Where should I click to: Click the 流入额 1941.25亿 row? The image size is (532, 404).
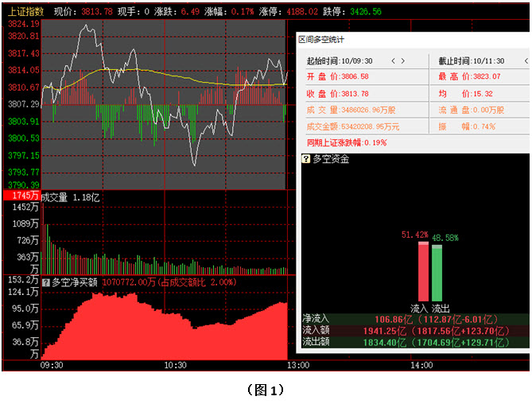415,330
